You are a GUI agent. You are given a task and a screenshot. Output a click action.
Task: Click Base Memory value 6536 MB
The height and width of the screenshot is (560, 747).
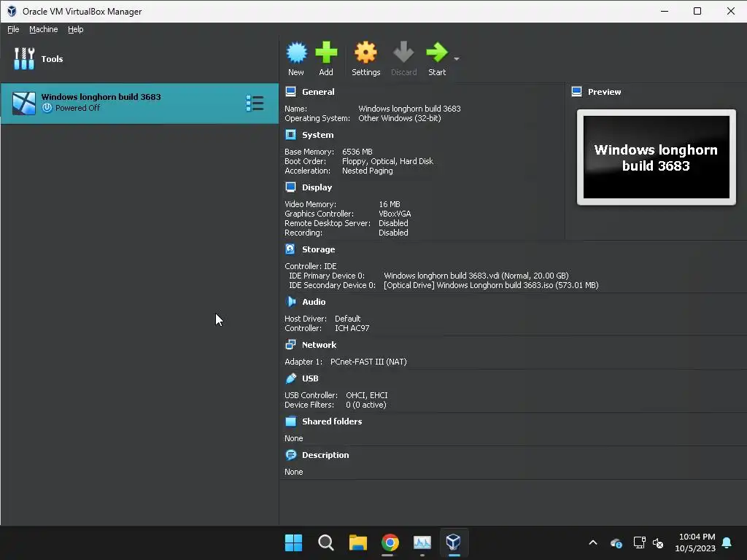(357, 152)
